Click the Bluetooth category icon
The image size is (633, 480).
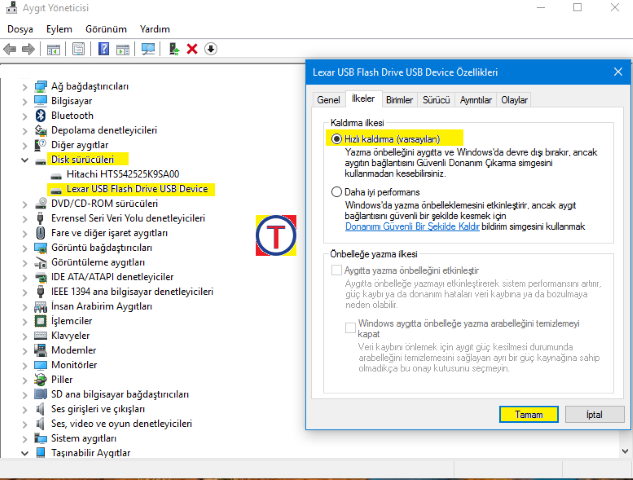(40, 115)
